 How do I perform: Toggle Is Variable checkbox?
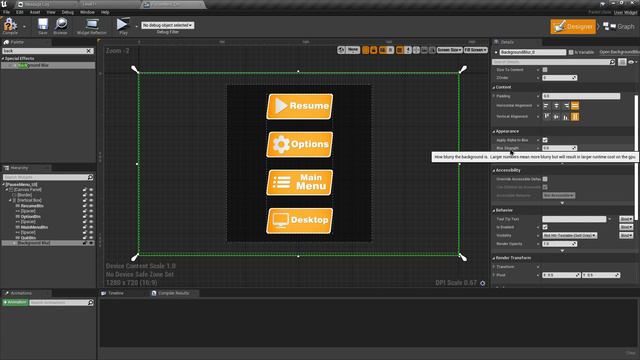[571, 52]
